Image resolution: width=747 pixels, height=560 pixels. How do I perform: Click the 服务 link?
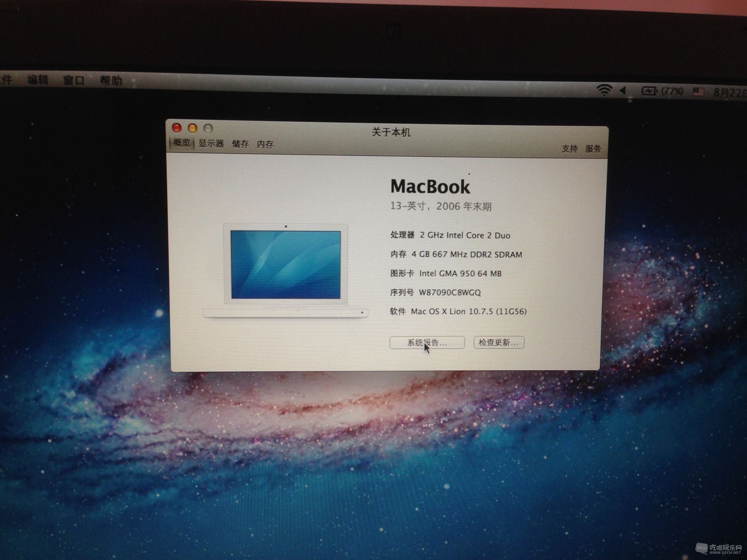coord(593,148)
